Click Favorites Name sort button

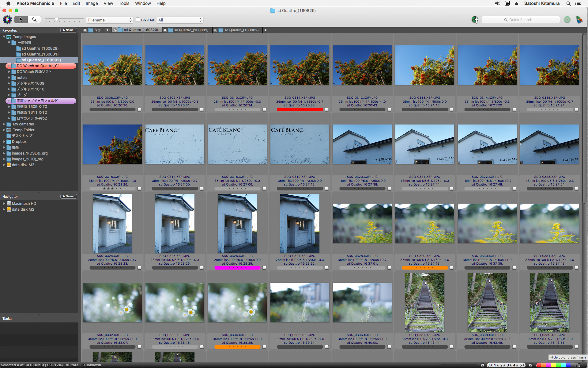point(68,30)
